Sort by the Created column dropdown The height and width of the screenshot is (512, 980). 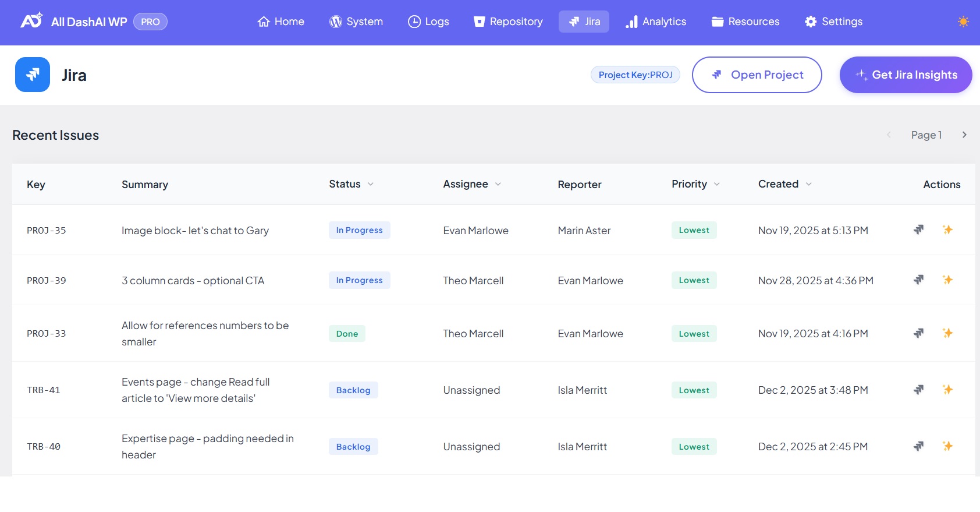pos(808,184)
